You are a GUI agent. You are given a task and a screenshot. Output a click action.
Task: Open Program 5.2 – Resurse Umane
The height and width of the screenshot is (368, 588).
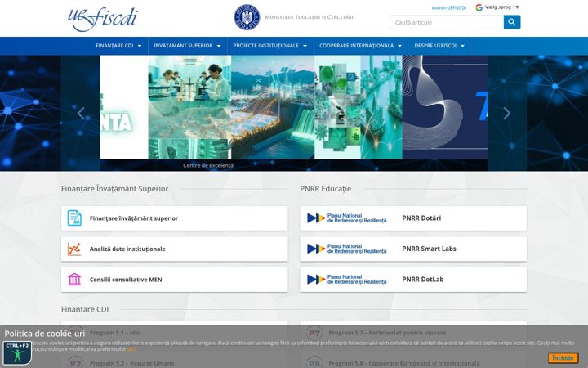(132, 363)
